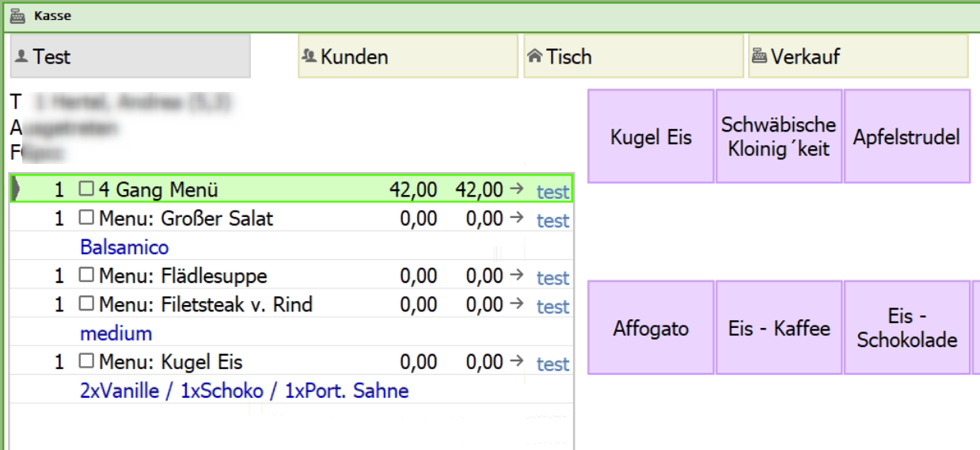Click the arrow icon beside Menu: Flädlesuppe
Viewport: 980px width, 450px height.
tap(517, 276)
